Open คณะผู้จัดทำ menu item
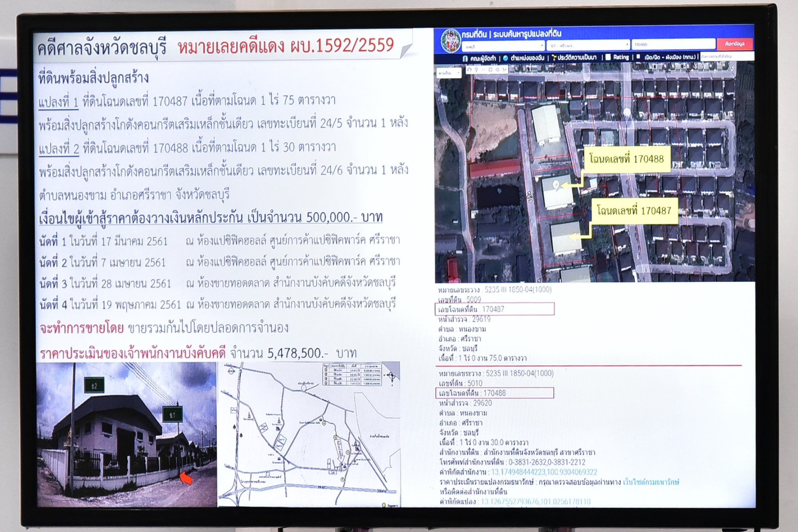798x532 pixels. 483,58
